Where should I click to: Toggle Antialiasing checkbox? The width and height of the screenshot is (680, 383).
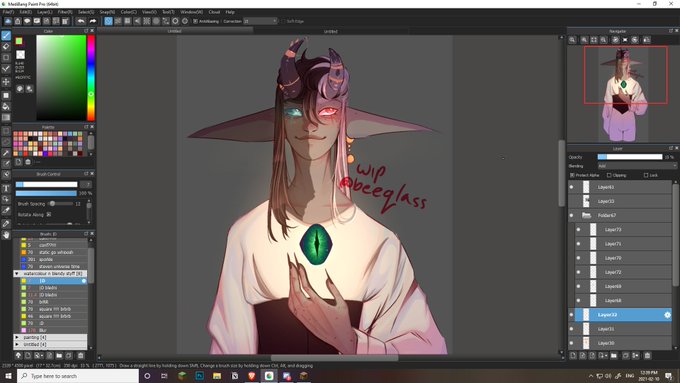(x=195, y=21)
